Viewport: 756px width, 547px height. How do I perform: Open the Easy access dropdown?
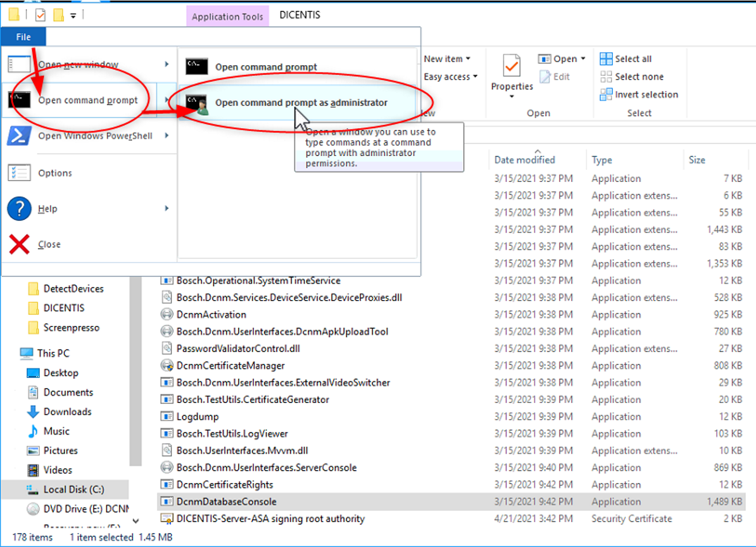pyautogui.click(x=450, y=77)
